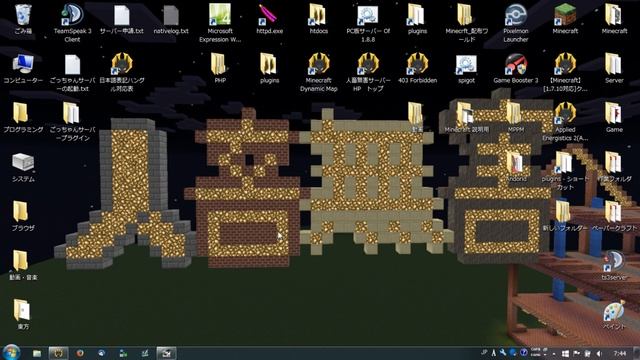Screen dimensions: 640x360
Task: Open the 日本語表記ハングル対応表 shortcut
Action: (x=122, y=72)
